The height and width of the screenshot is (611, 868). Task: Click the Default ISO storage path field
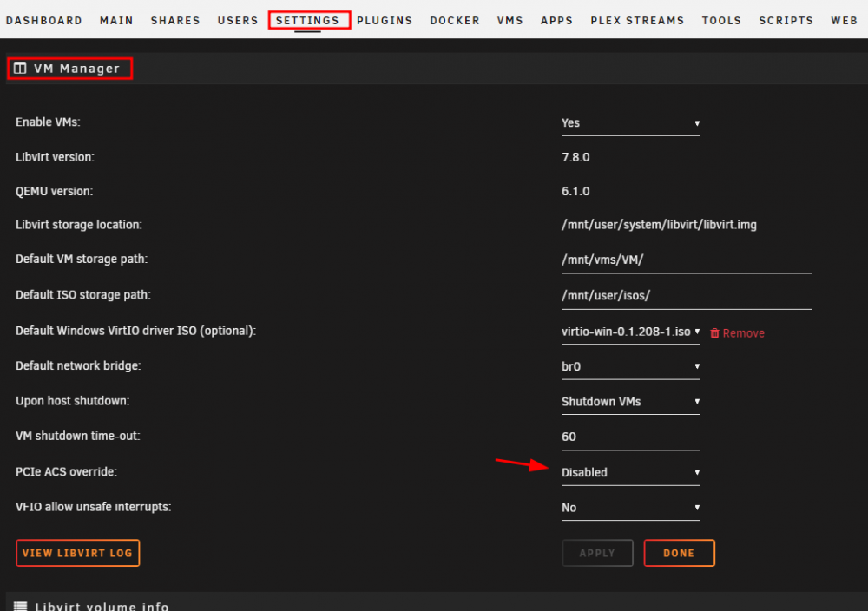tap(687, 296)
